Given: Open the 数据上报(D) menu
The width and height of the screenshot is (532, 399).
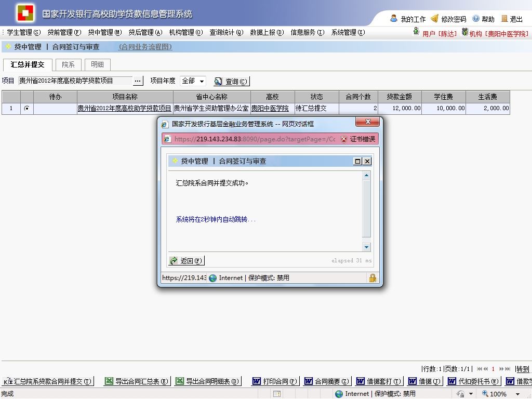Looking at the screenshot, I should click(267, 33).
